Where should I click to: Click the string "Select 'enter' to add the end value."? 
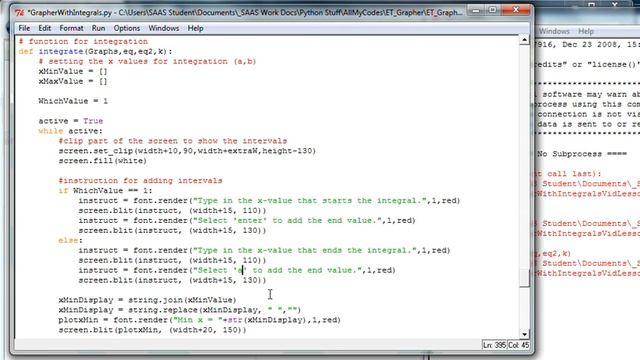pyautogui.click(x=287, y=221)
